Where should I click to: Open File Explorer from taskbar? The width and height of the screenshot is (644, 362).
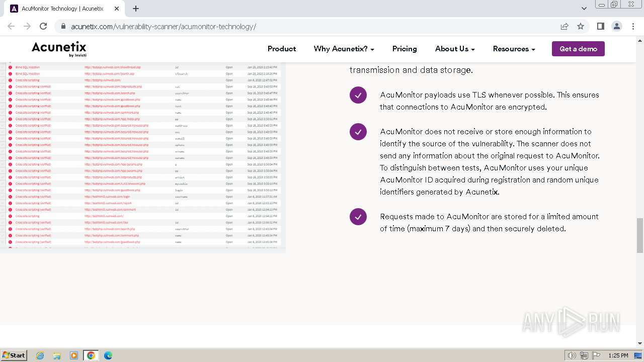(57, 355)
